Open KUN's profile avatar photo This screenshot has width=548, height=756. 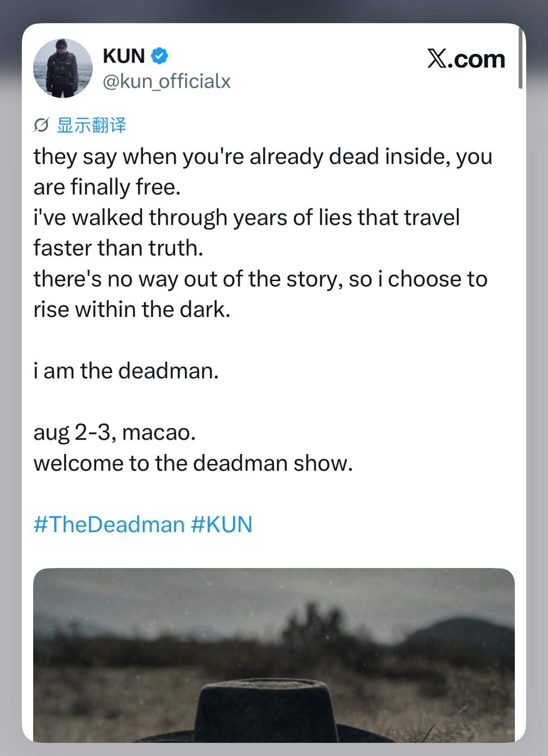63,68
